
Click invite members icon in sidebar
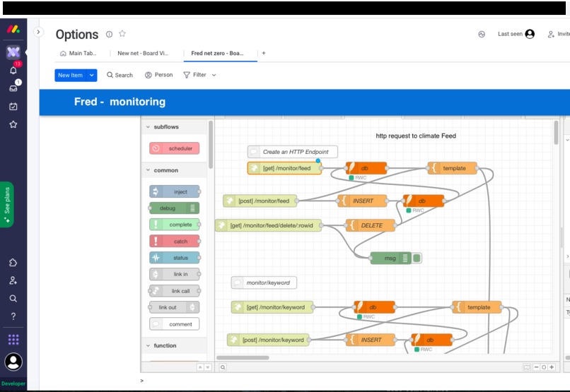click(13, 280)
